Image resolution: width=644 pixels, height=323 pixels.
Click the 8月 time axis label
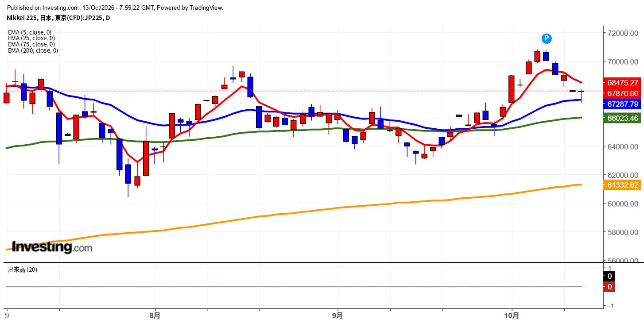coord(155,315)
